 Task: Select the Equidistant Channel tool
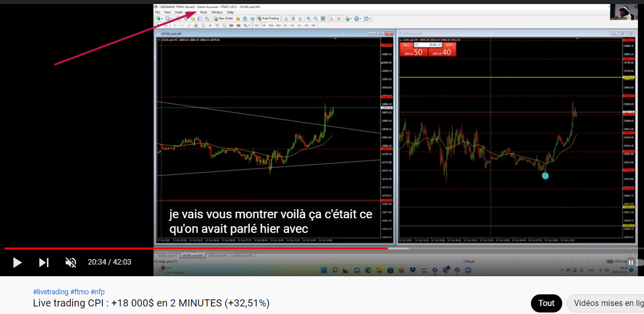coord(196,25)
